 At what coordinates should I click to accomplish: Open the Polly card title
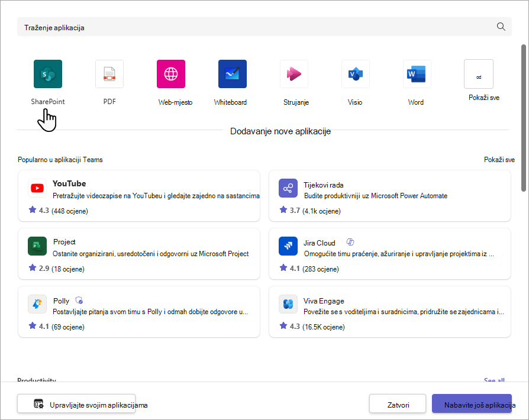[61, 301]
